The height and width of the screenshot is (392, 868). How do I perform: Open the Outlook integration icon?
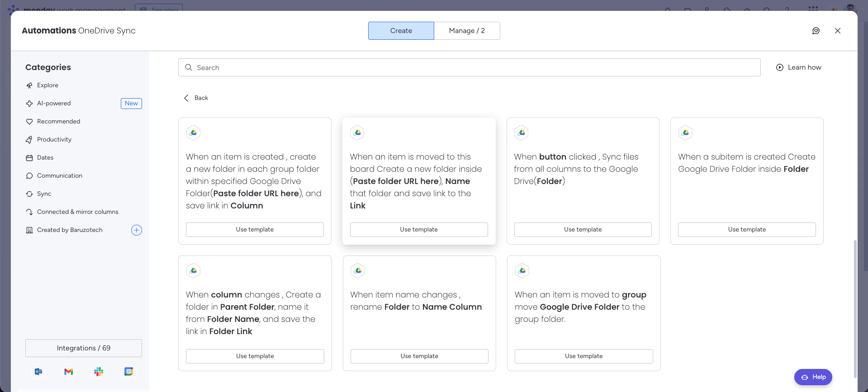39,372
